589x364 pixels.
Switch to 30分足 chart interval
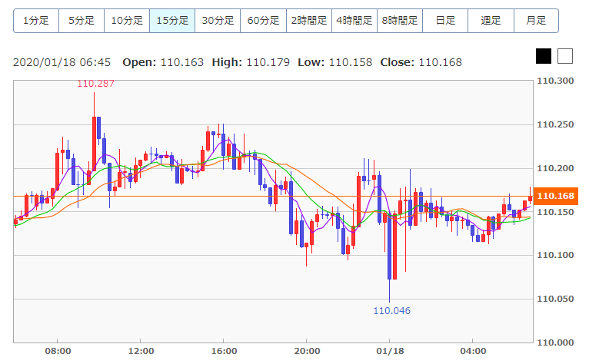point(218,21)
